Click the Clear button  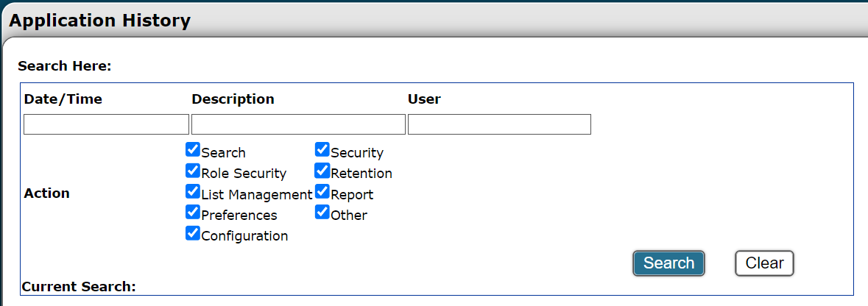(764, 263)
